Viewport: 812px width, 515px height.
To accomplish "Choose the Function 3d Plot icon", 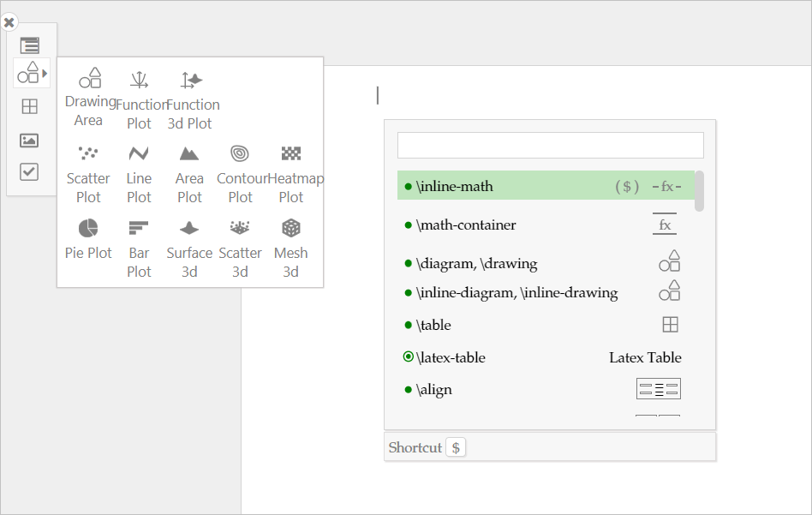I will click(192, 81).
